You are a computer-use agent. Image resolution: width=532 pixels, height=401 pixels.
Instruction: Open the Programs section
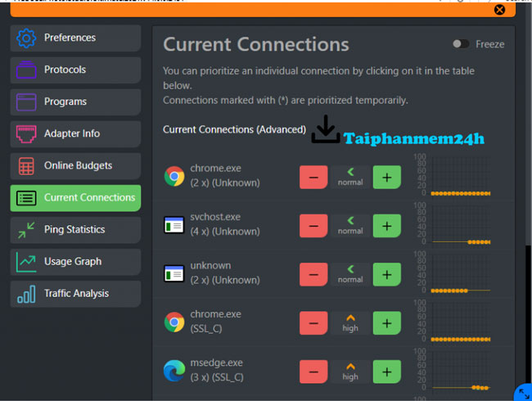(75, 101)
